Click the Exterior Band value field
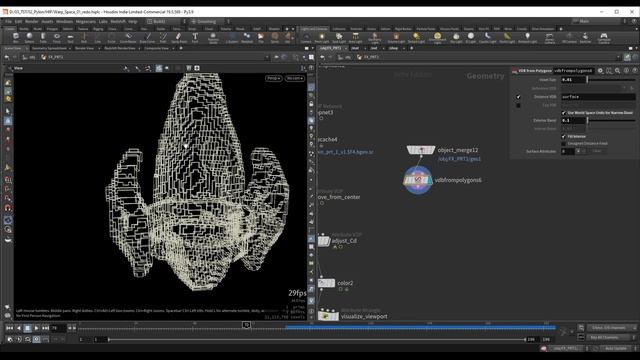The image size is (640, 360). tap(573, 120)
